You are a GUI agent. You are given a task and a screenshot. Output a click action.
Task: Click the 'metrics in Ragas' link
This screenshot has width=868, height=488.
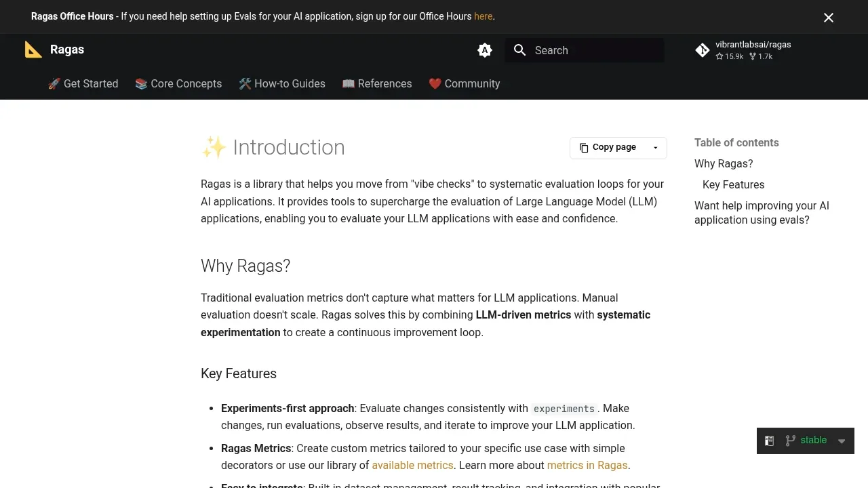point(587,465)
